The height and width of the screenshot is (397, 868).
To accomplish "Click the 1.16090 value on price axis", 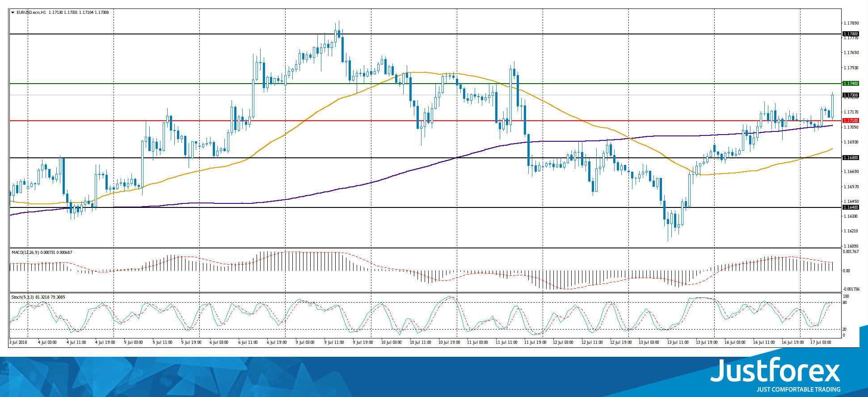I will pyautogui.click(x=851, y=246).
